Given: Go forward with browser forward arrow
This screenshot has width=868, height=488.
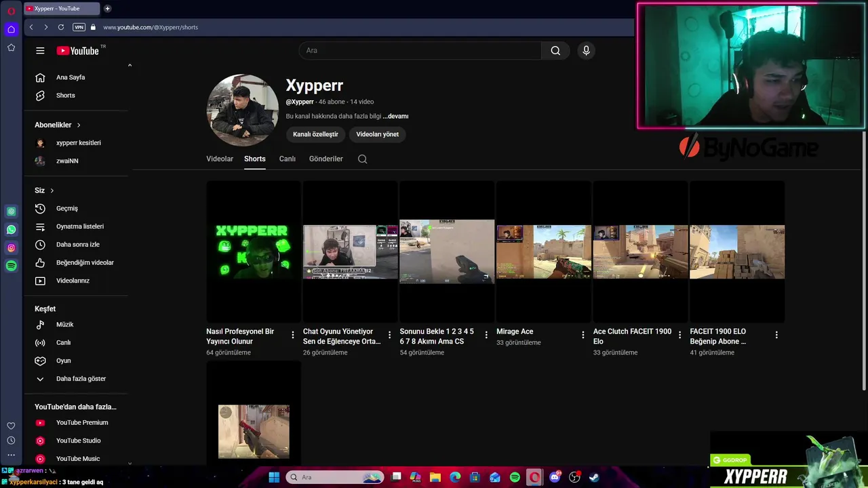Looking at the screenshot, I should click(45, 27).
